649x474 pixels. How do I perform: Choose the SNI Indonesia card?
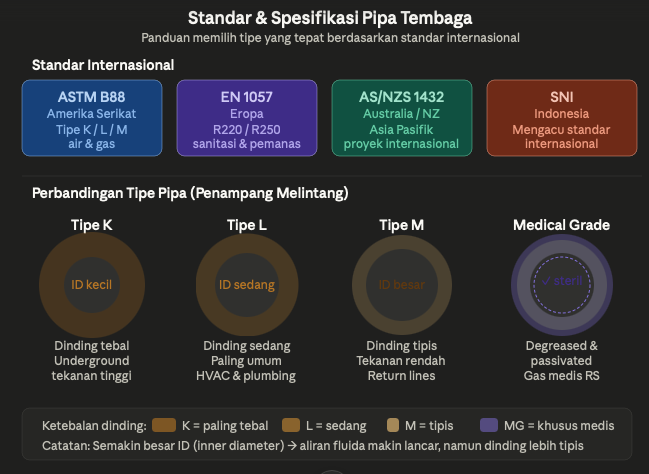(562, 118)
